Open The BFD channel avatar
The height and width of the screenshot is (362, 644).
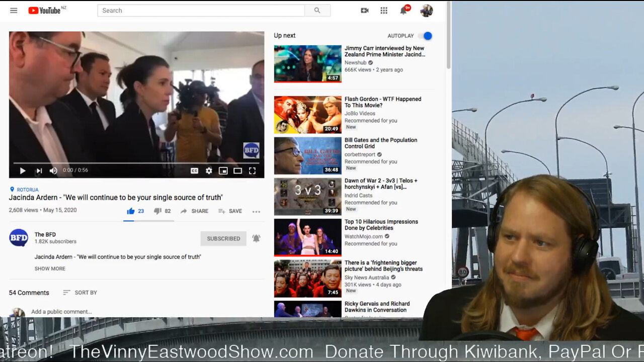pos(19,237)
